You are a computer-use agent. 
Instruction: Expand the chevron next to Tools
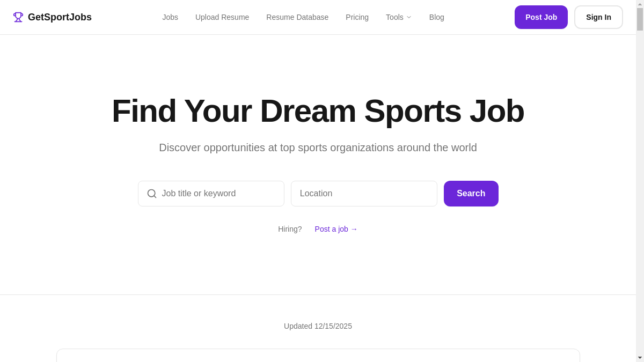tap(409, 17)
